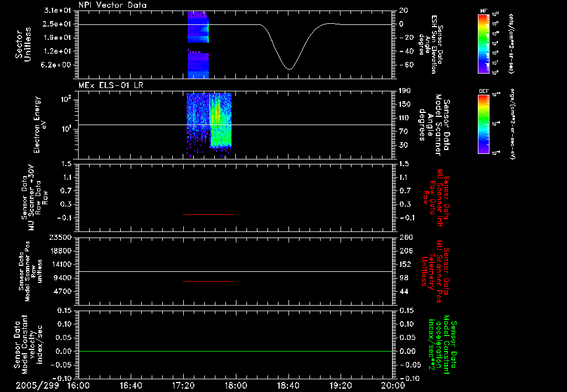This screenshot has height=392, width=567.
Task: Click the '150' scanner angle tick label
Action: tap(405, 104)
